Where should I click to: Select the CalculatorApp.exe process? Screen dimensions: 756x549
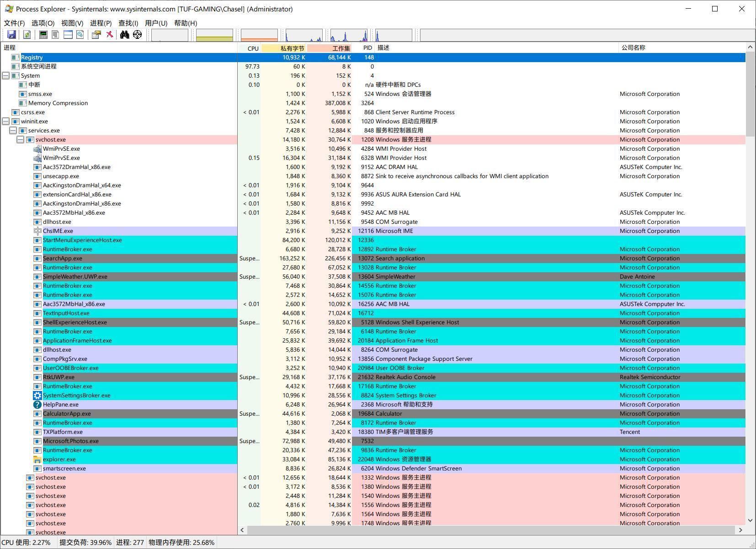point(67,414)
